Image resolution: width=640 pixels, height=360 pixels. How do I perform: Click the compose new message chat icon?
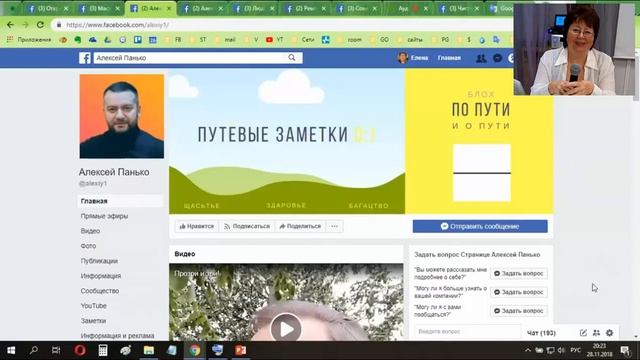[583, 333]
